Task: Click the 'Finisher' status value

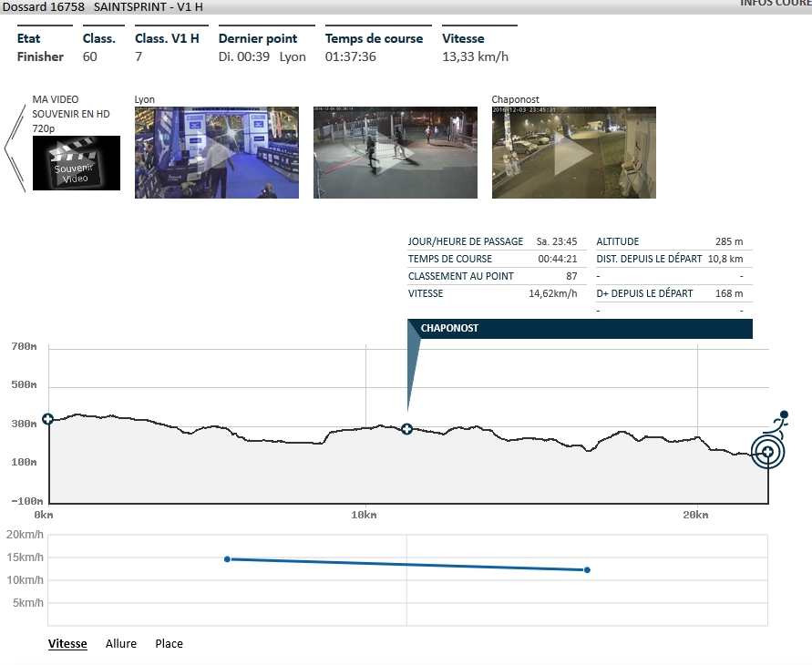Action: point(40,56)
